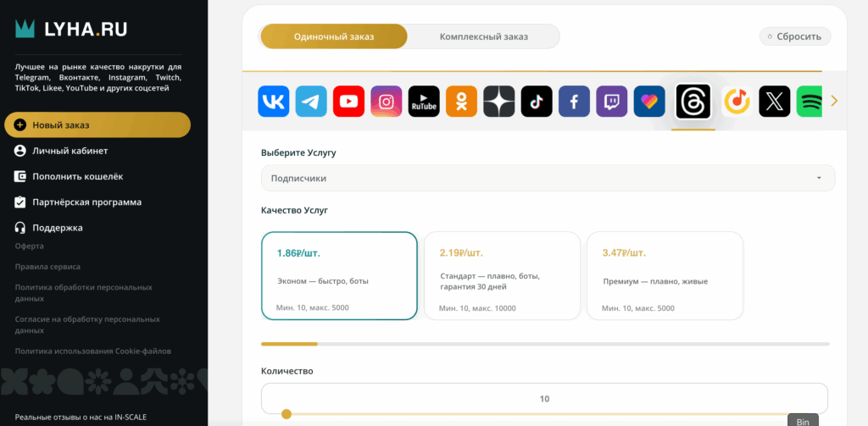Select the VK social network icon

pos(274,102)
